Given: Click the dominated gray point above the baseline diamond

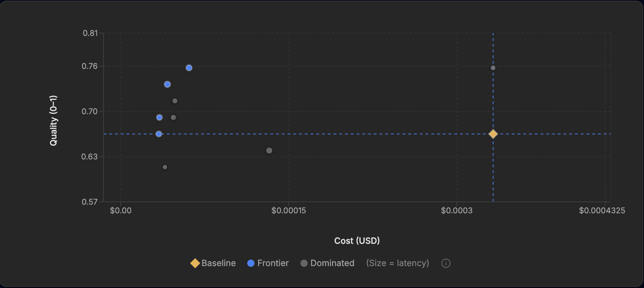Looking at the screenshot, I should coord(493,68).
